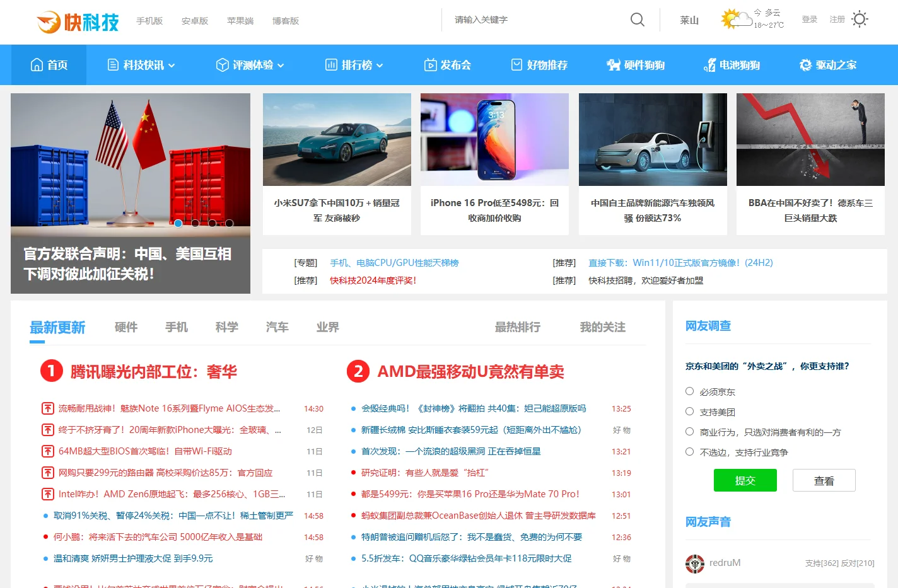Toggle the sun theme mode icon

[x=860, y=20]
